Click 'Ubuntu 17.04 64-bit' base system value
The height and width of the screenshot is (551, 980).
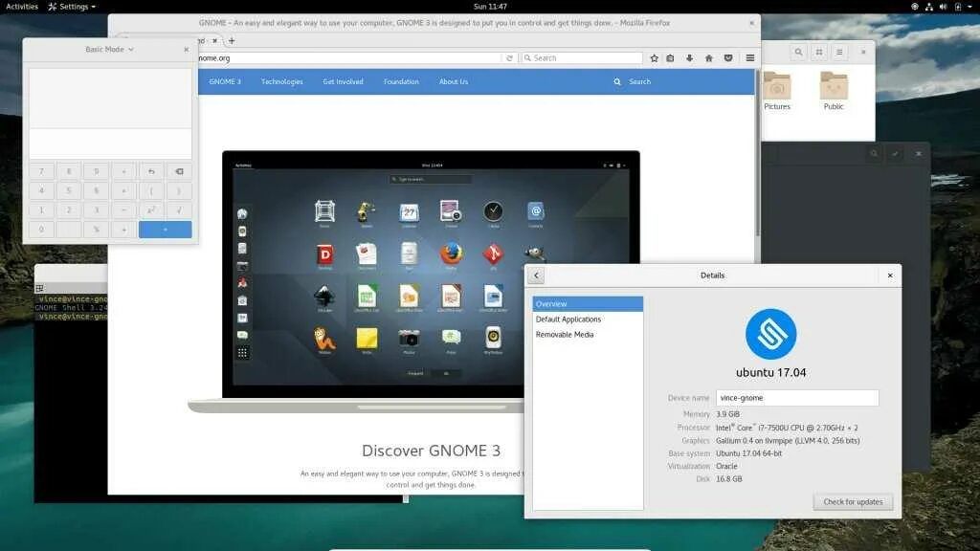(x=748, y=453)
